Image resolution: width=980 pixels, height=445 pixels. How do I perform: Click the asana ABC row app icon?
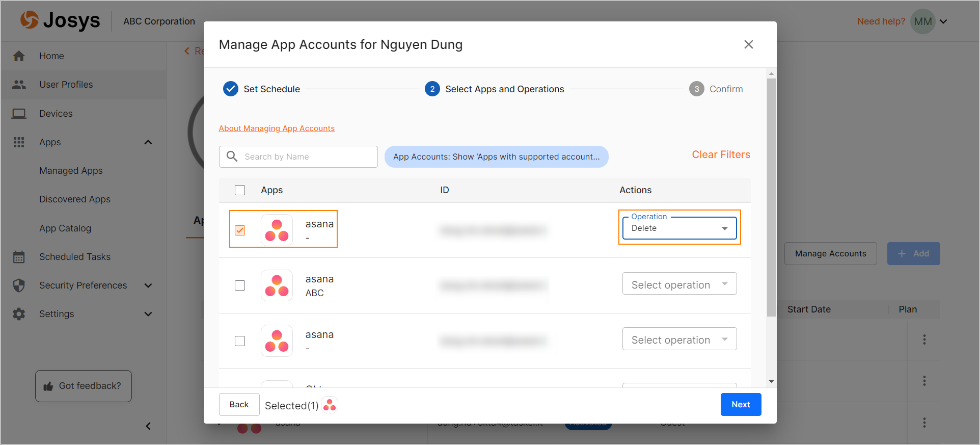(x=277, y=285)
